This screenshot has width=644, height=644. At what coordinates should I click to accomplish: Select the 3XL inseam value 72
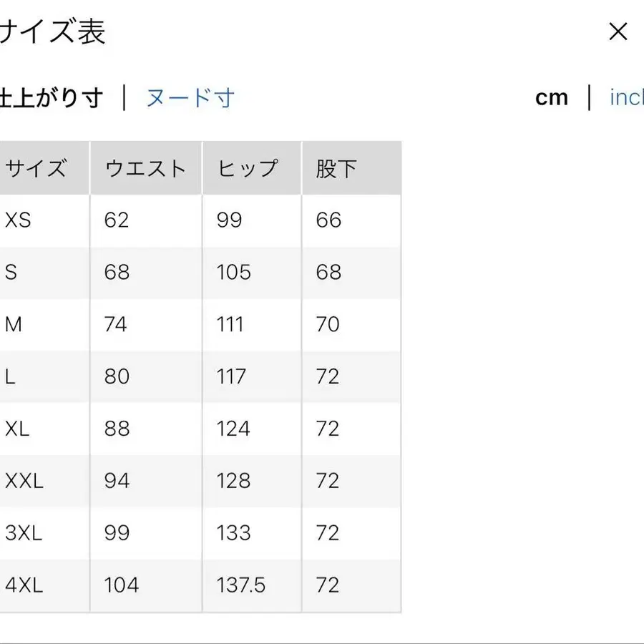[x=328, y=533]
